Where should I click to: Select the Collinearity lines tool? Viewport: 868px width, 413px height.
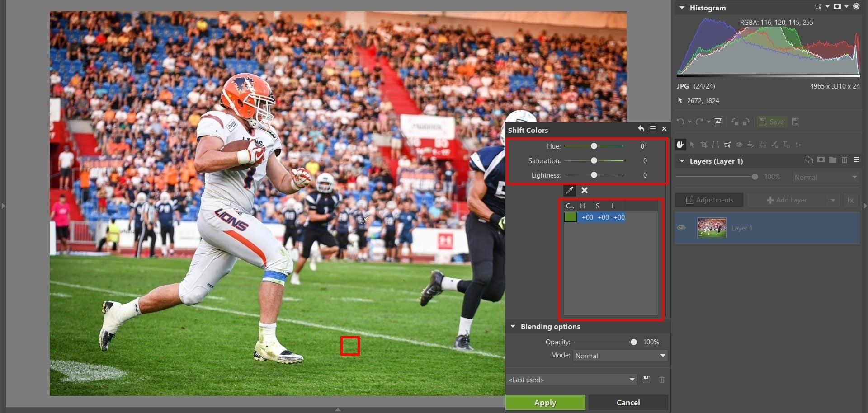(716, 145)
